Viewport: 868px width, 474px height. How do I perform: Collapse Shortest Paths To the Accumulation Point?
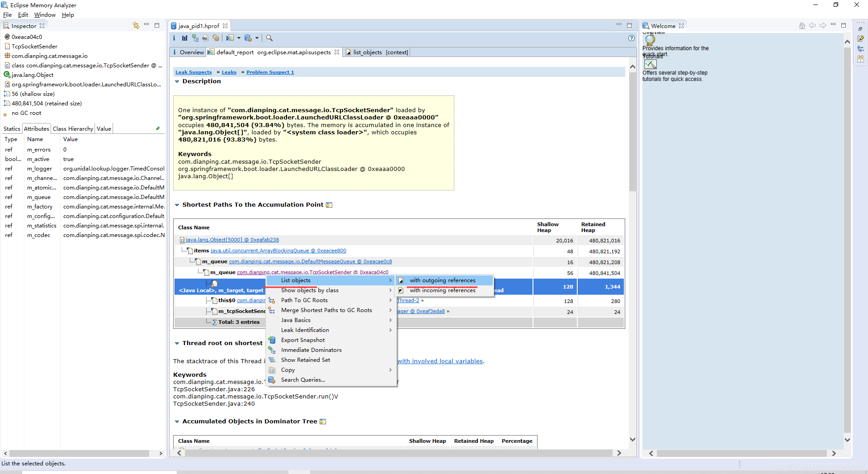(x=177, y=205)
